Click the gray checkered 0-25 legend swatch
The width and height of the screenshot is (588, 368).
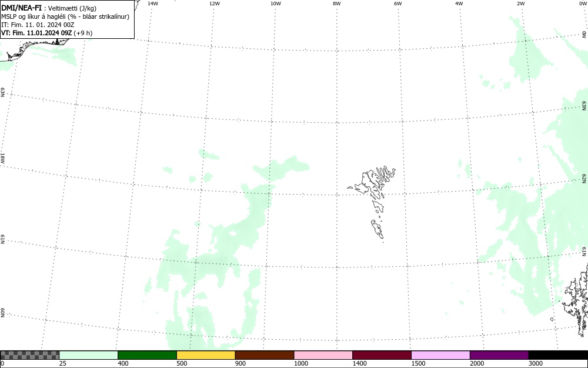coord(29,355)
